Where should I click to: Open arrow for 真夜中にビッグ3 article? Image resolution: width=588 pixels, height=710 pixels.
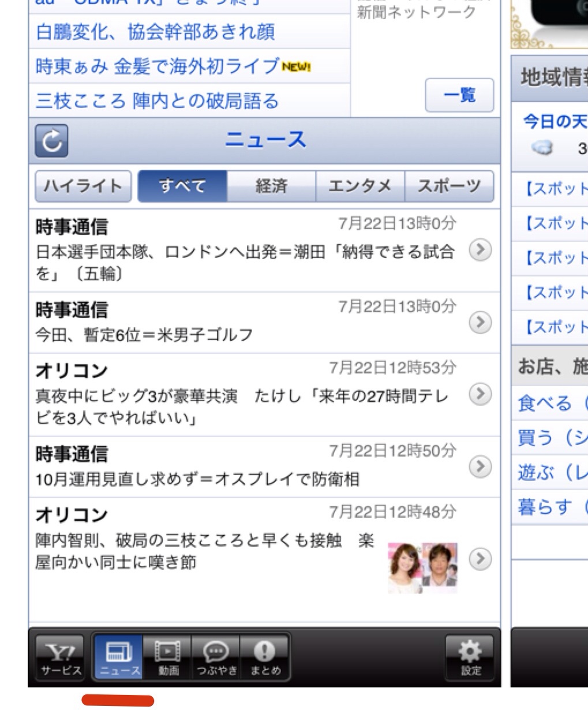pos(480,394)
